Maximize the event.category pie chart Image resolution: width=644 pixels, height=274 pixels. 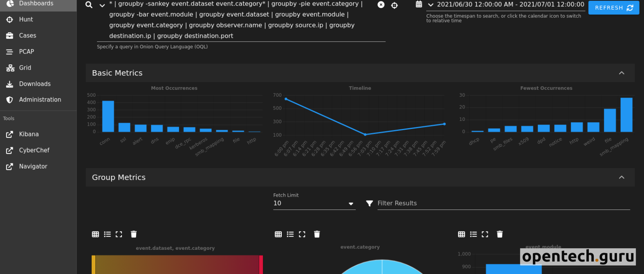302,234
